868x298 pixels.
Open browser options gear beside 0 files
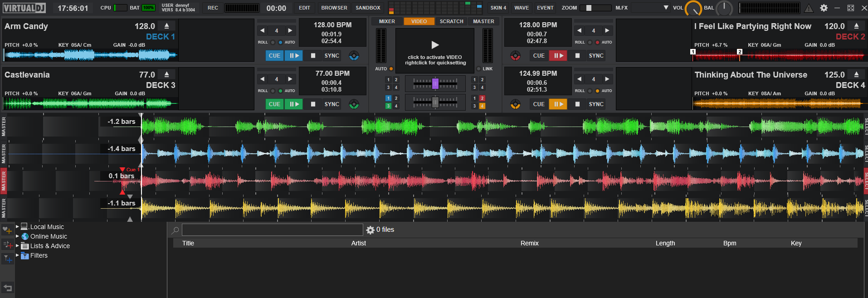370,230
